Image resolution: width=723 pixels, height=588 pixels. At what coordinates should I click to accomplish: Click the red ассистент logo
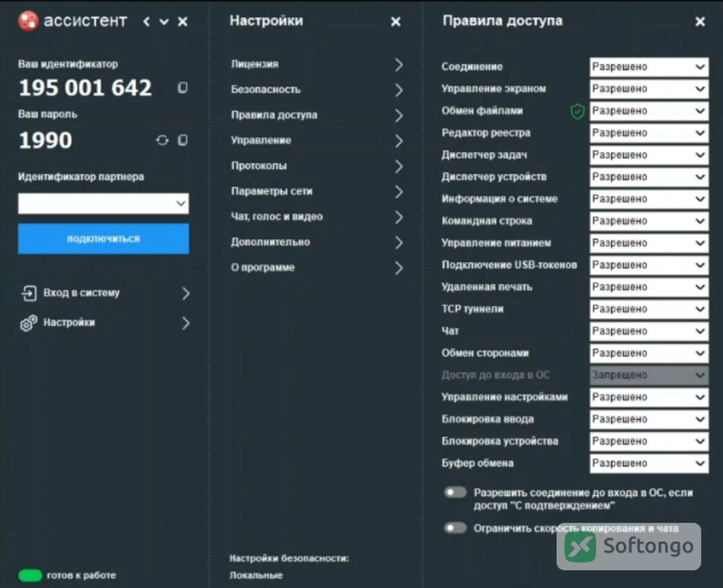click(x=28, y=21)
